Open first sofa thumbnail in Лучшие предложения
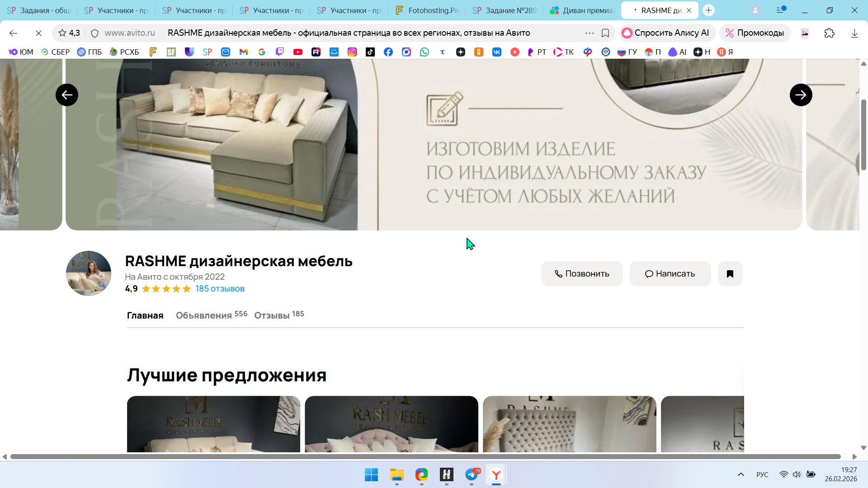The height and width of the screenshot is (488, 868). tap(213, 424)
